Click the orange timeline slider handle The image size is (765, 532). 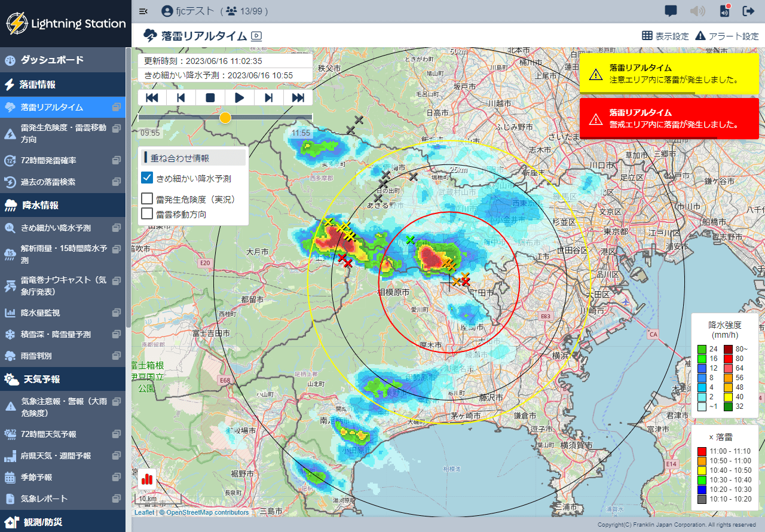[x=225, y=118]
